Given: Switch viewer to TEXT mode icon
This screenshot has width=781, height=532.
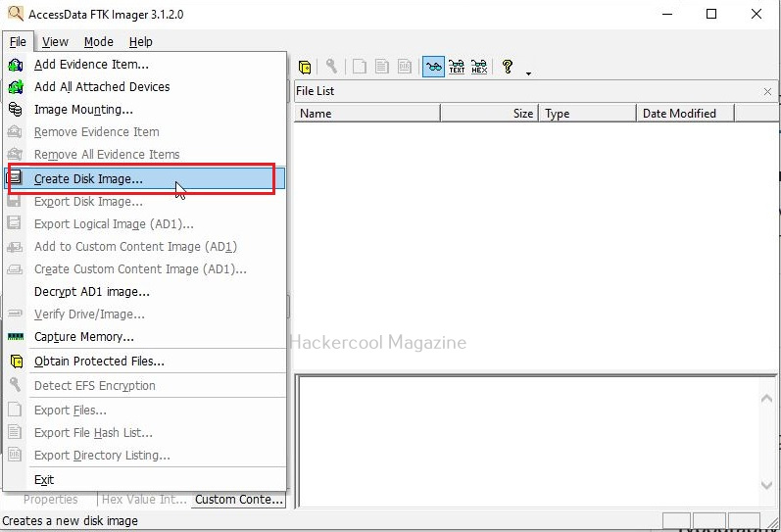Looking at the screenshot, I should click(457, 67).
